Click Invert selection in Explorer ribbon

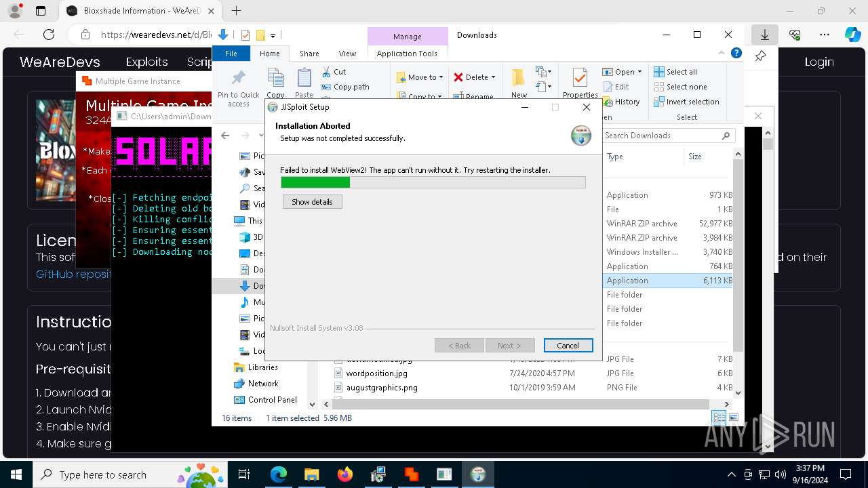click(686, 102)
